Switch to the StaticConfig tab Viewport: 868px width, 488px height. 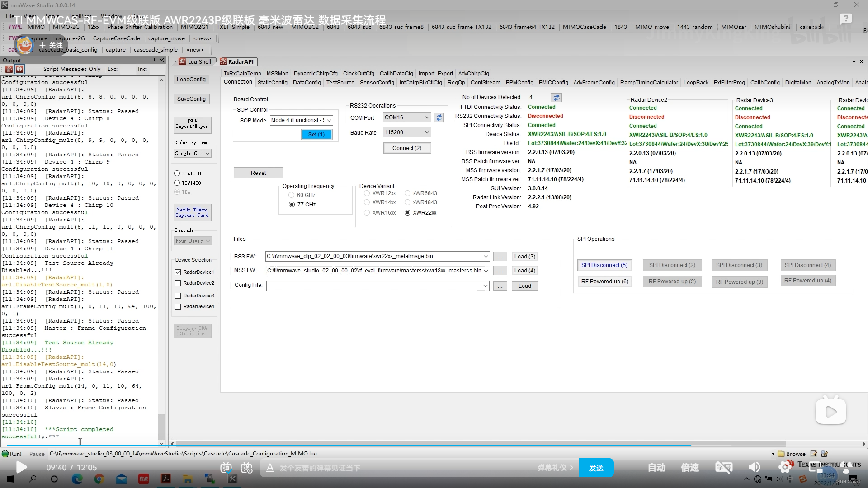[272, 83]
